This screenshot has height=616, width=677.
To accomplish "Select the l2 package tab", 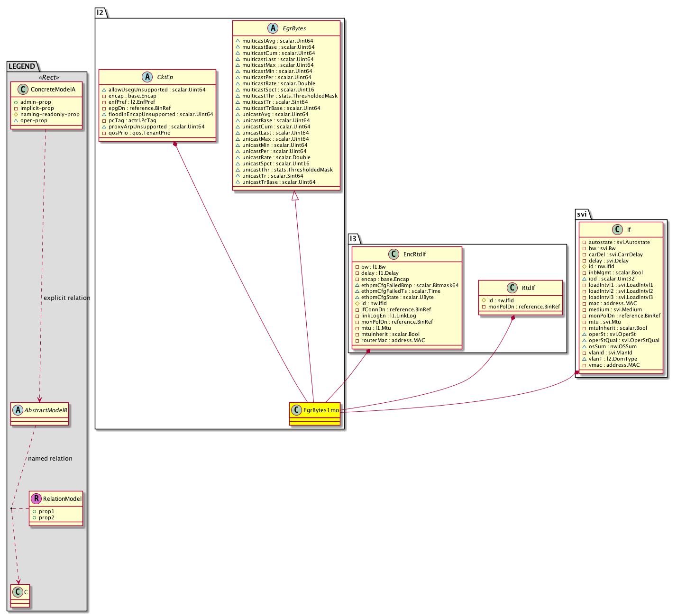I will pos(100,13).
